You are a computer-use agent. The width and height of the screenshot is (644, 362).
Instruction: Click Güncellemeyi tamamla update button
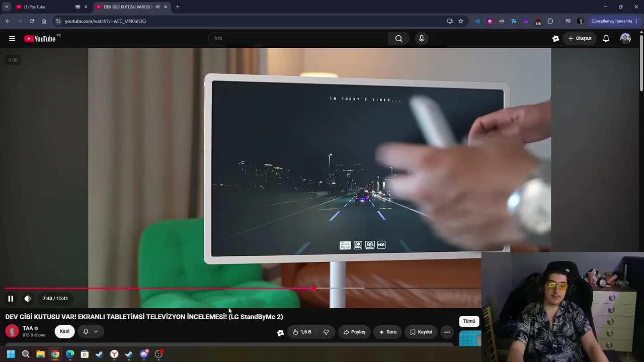pos(611,21)
